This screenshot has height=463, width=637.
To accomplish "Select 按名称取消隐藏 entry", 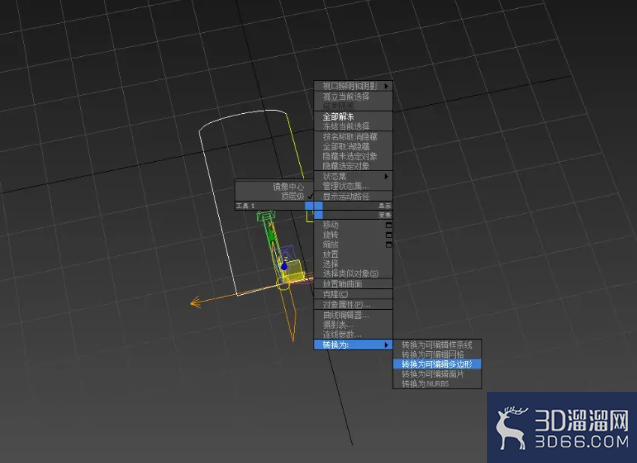I will coord(353,136).
